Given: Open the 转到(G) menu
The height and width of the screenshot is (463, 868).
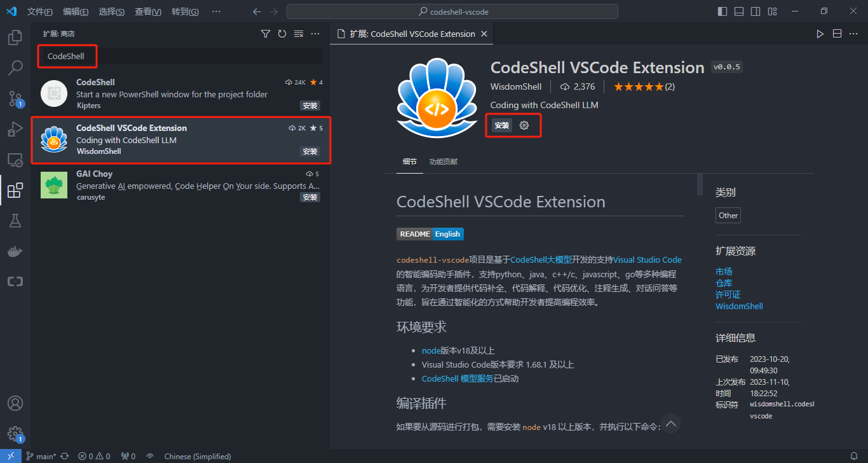Looking at the screenshot, I should [x=185, y=11].
